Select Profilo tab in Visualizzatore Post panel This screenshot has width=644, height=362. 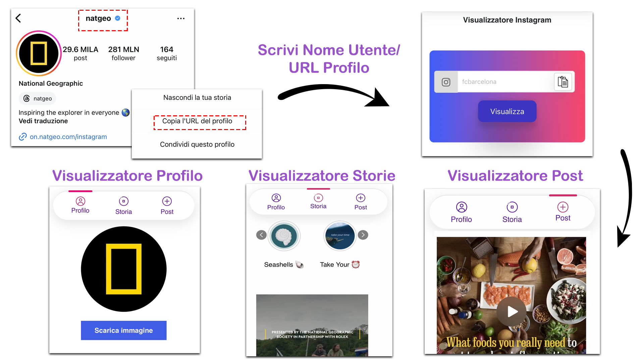coord(462,213)
